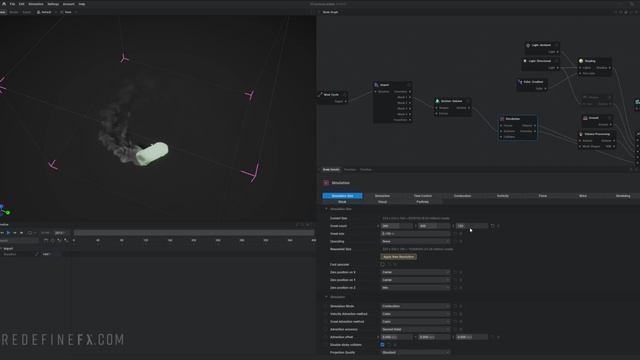Click the Light Ambient node icon
The height and width of the screenshot is (360, 640).
pos(528,45)
